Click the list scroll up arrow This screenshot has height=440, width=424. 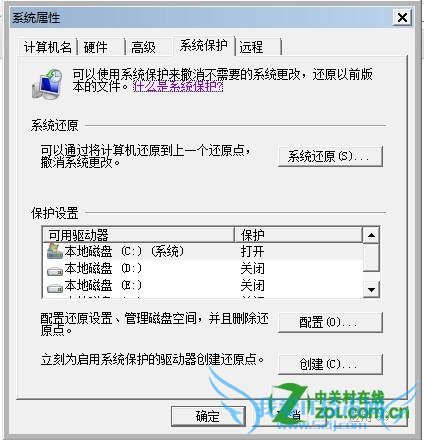[x=371, y=236]
